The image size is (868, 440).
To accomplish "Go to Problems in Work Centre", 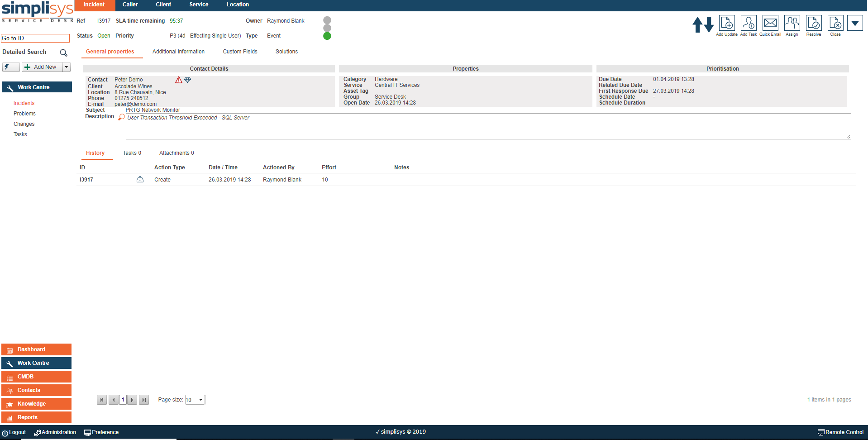I will click(24, 114).
